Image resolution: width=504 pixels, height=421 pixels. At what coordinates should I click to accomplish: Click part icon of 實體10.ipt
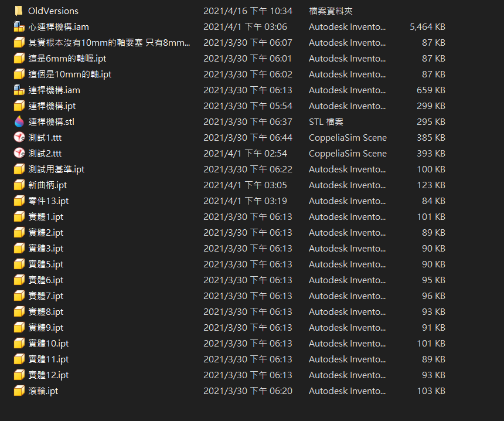19,343
